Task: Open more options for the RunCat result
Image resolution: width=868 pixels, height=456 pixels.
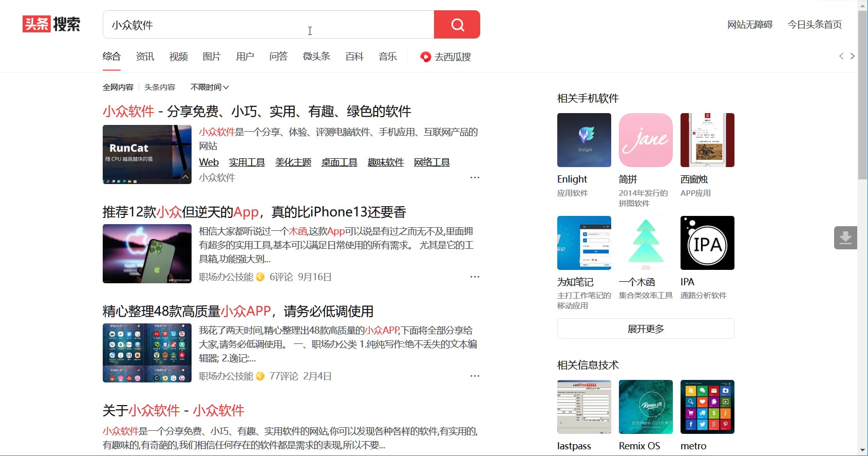Action: click(x=475, y=177)
